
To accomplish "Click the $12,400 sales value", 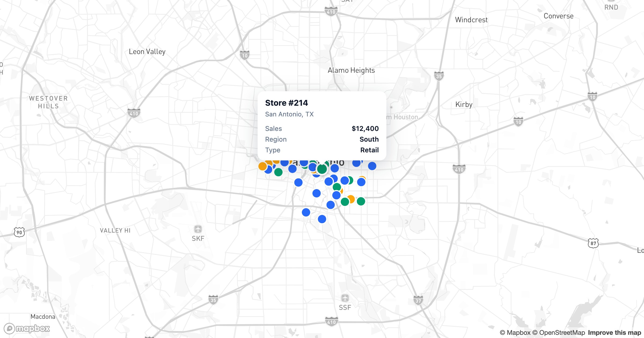I will [365, 128].
